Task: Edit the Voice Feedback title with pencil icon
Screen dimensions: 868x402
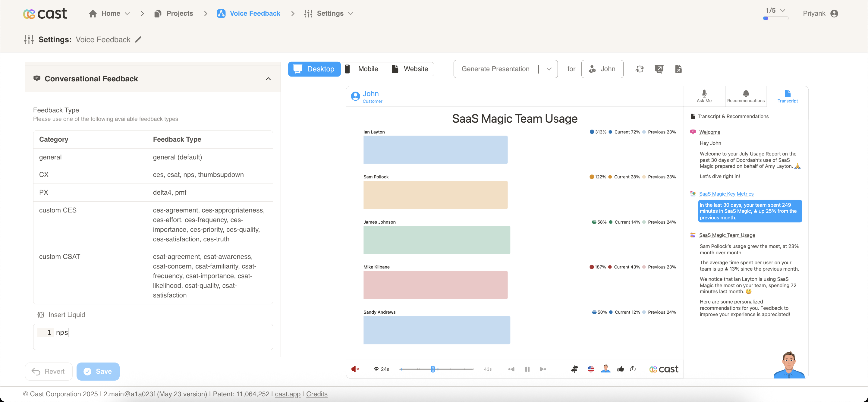Action: (138, 39)
